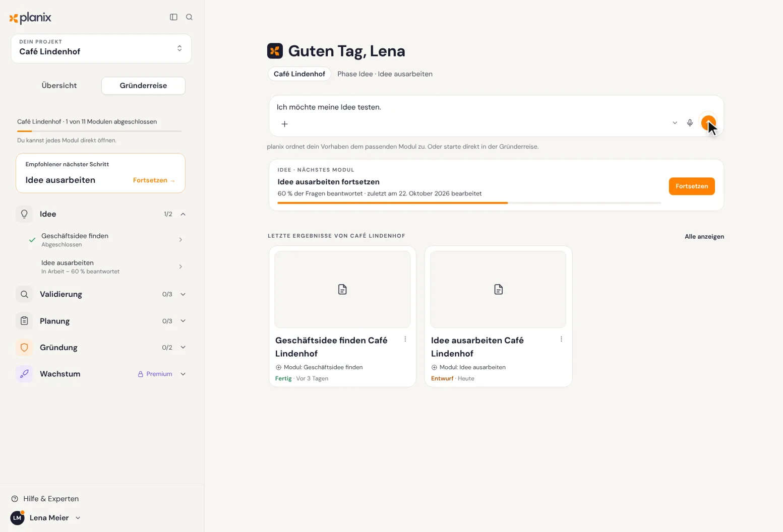Screen dimensions: 783x532
Task: Expand the Wachstum section
Action: click(x=183, y=374)
